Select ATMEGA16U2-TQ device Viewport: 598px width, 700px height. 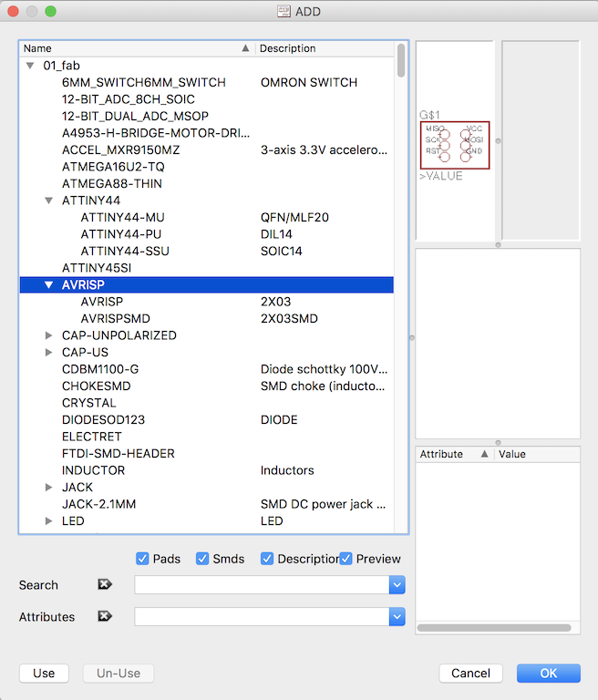pos(206,167)
